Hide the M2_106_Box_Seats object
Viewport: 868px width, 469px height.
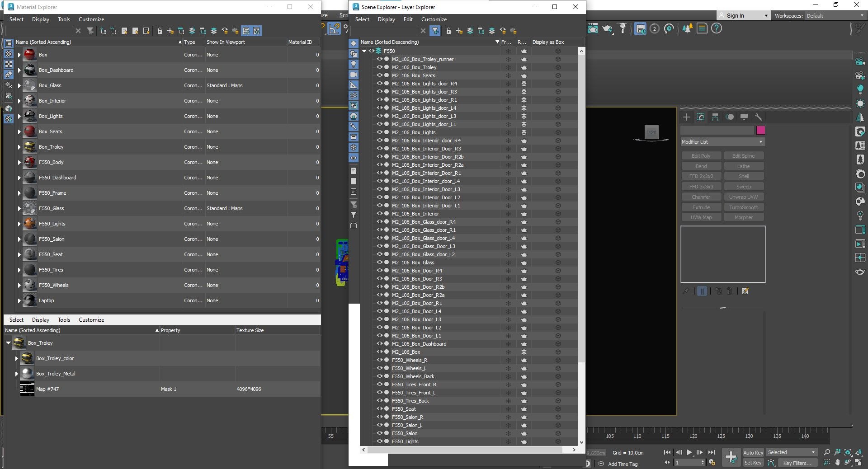(x=380, y=75)
